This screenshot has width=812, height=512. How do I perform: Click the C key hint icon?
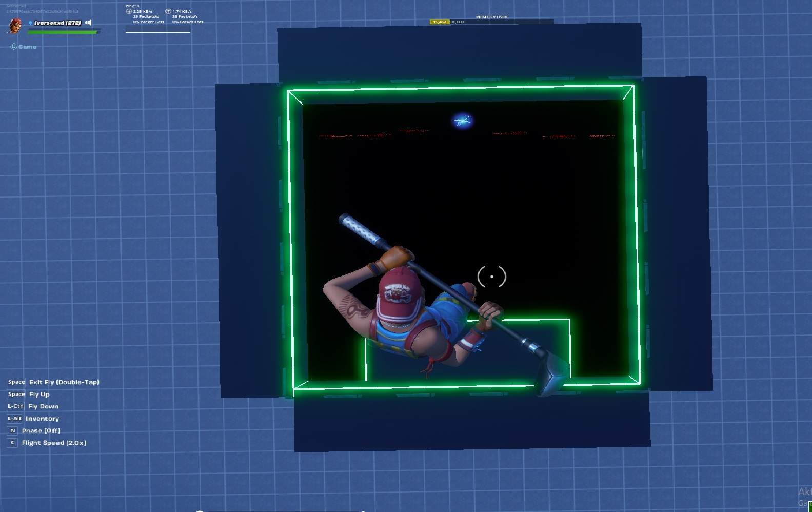point(13,443)
